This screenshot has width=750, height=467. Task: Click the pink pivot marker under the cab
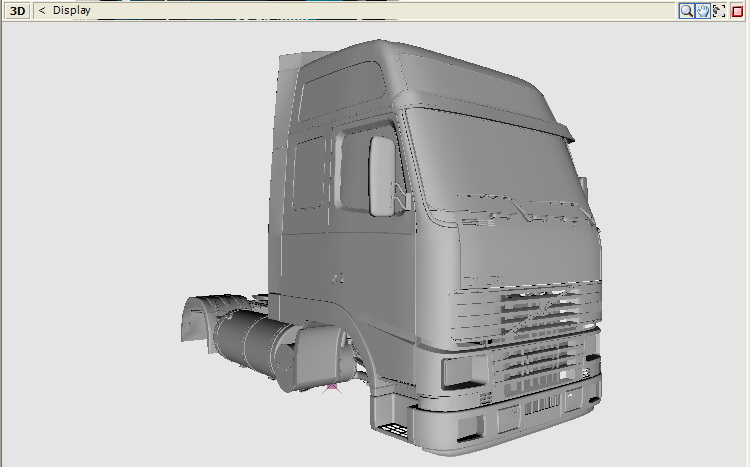pyautogui.click(x=332, y=385)
